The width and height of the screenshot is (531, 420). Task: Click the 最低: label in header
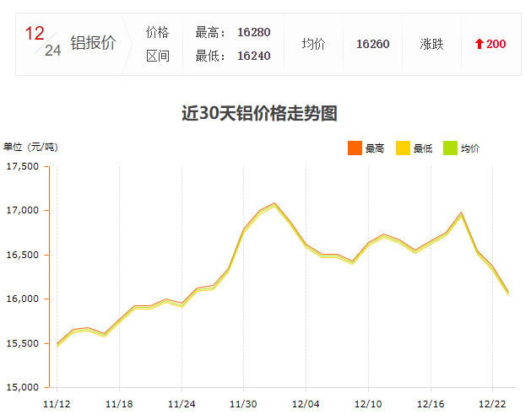click(x=210, y=56)
